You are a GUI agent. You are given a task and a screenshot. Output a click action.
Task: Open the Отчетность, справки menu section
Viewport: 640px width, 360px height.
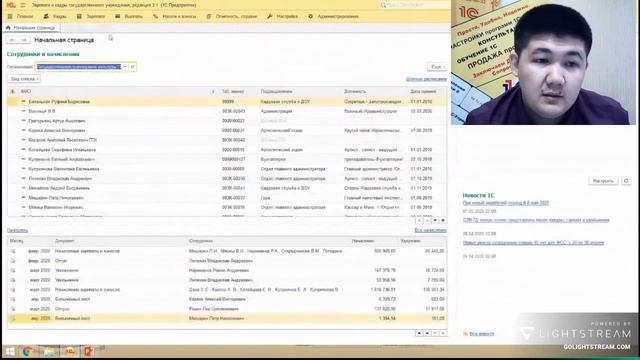pos(232,16)
